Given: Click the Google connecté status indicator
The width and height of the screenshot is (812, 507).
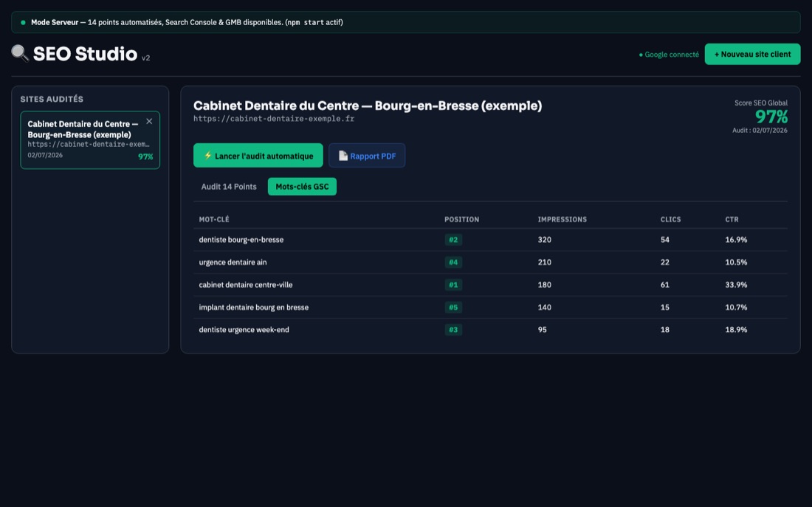Looking at the screenshot, I should (669, 55).
